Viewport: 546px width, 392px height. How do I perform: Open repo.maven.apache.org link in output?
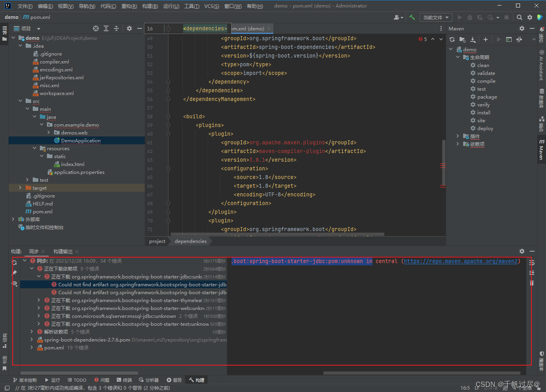pyautogui.click(x=460, y=261)
